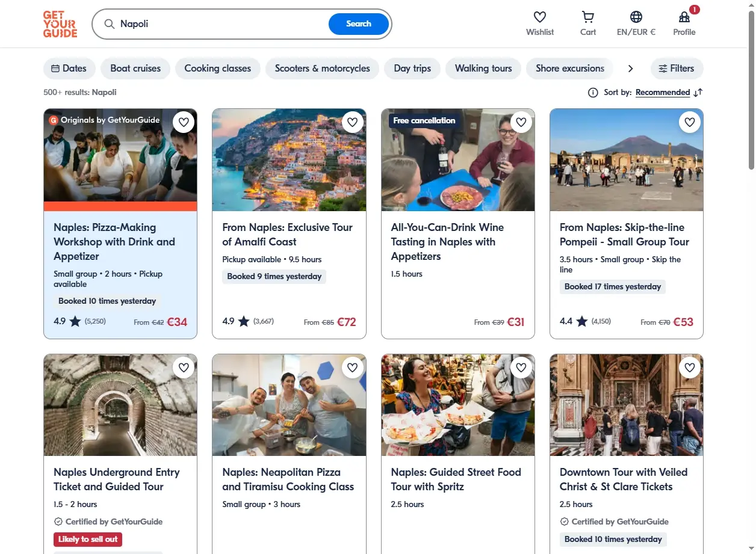Select the Boat cruises filter chip
The height and width of the screenshot is (554, 756).
tap(135, 69)
